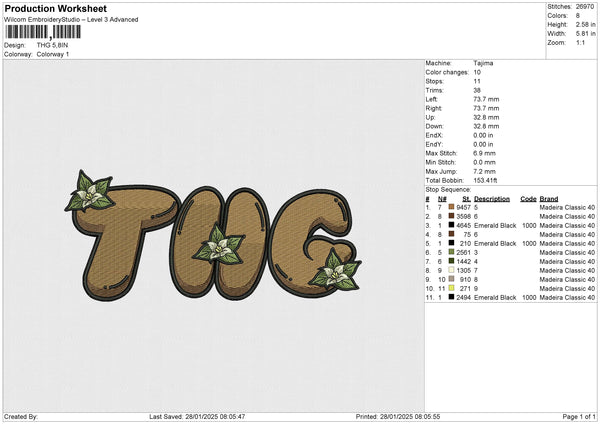Click the Right value 73.7 mm
The height and width of the screenshot is (424, 600).
(x=486, y=108)
